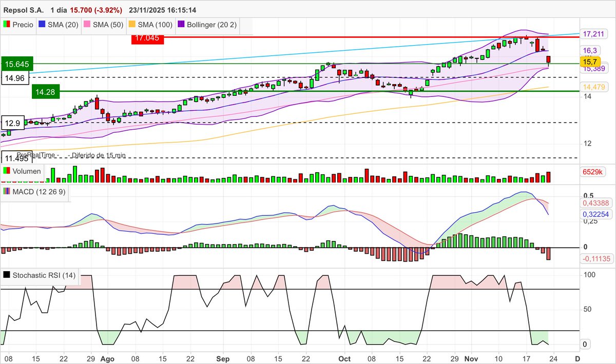Click the candlestick icon next to Precio

coord(8,25)
